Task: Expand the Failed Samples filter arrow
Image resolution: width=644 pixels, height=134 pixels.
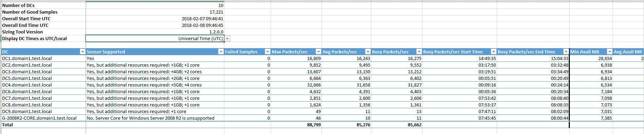Action: click(x=267, y=52)
